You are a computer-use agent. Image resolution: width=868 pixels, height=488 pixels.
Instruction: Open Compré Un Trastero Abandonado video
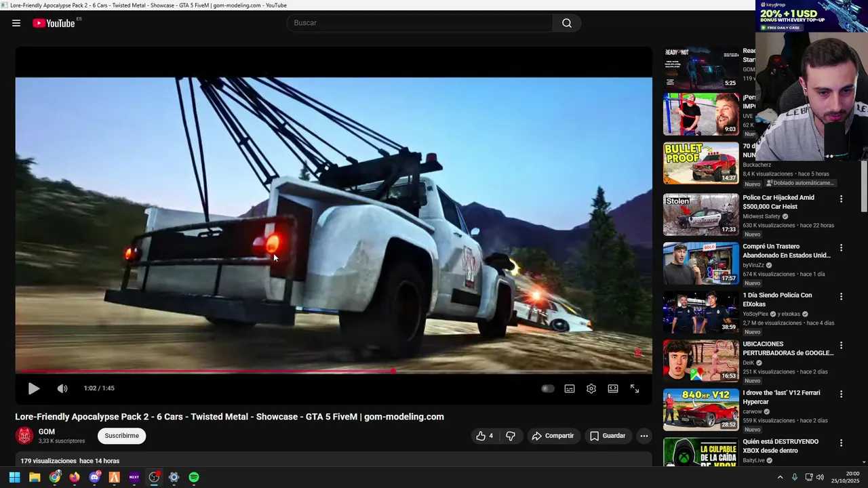pos(787,251)
